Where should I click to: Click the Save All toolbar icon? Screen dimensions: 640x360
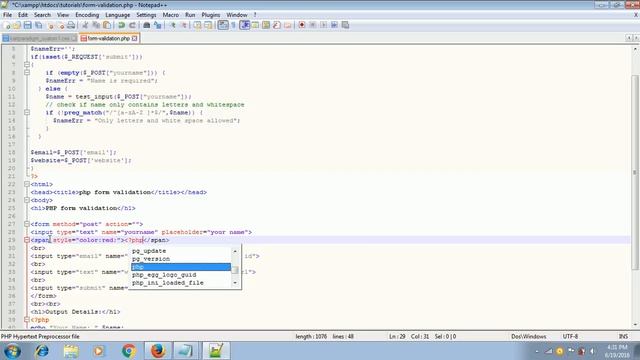38,25
